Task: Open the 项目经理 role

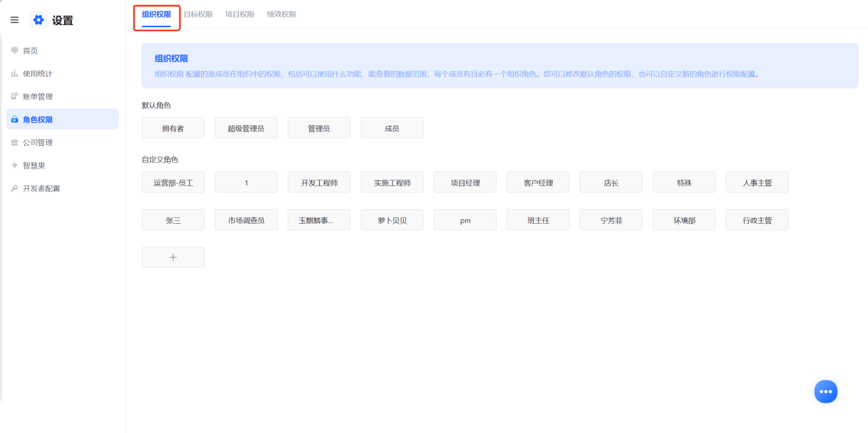Action: [x=465, y=182]
